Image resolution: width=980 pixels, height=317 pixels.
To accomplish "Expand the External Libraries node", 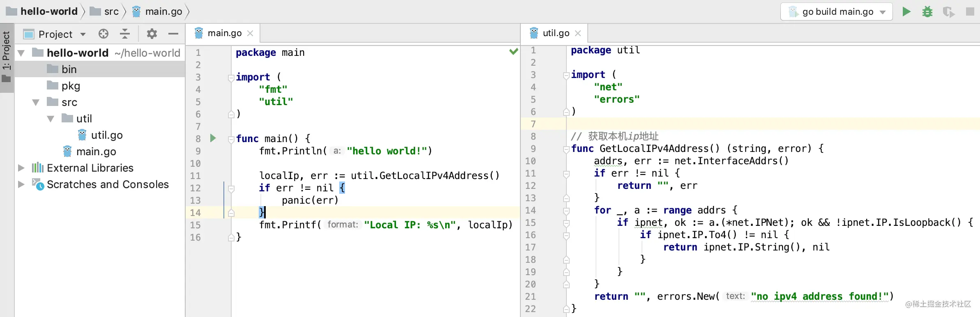I will coord(21,168).
